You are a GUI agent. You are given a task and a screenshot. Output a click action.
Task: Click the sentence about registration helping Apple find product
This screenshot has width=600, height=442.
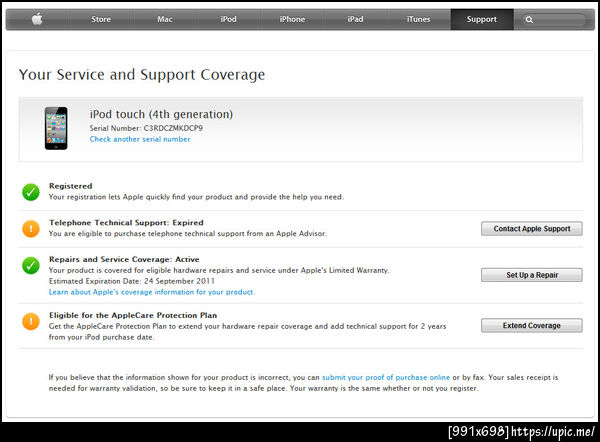[x=196, y=197]
